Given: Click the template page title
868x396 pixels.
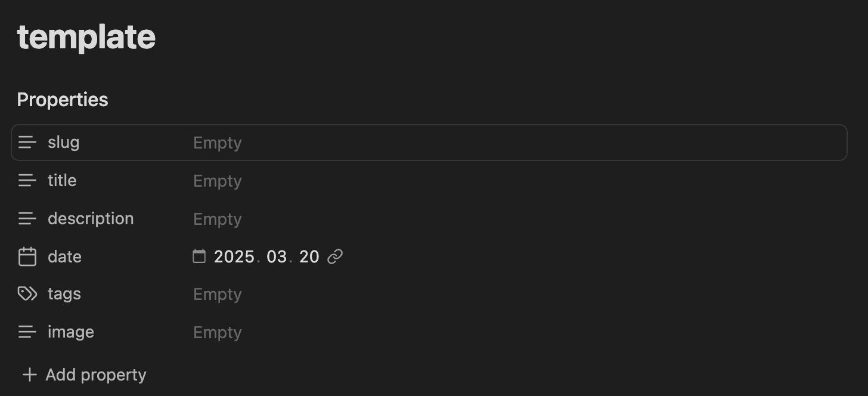Looking at the screenshot, I should pos(86,37).
